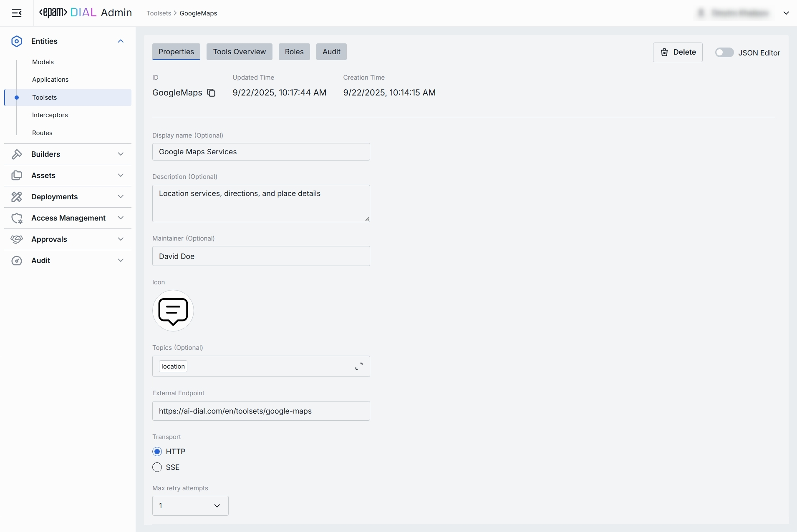The width and height of the screenshot is (797, 532).
Task: Open Interceptors in the sidebar
Action: coord(50,115)
